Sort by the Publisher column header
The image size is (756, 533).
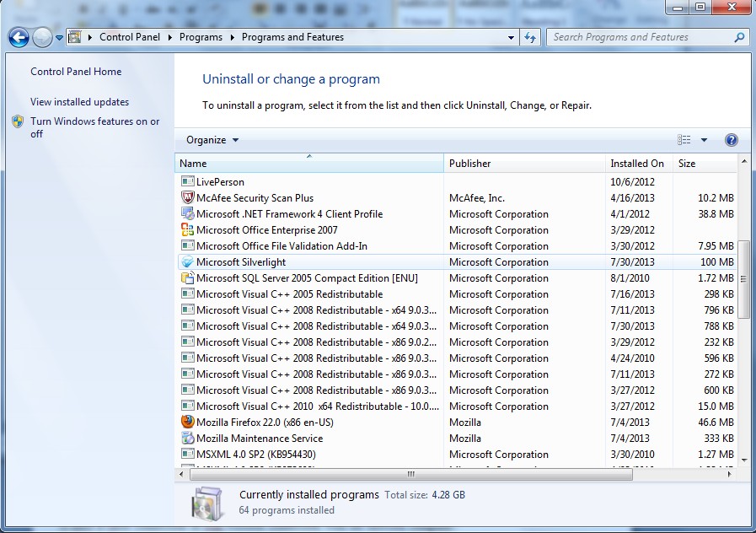(x=524, y=163)
